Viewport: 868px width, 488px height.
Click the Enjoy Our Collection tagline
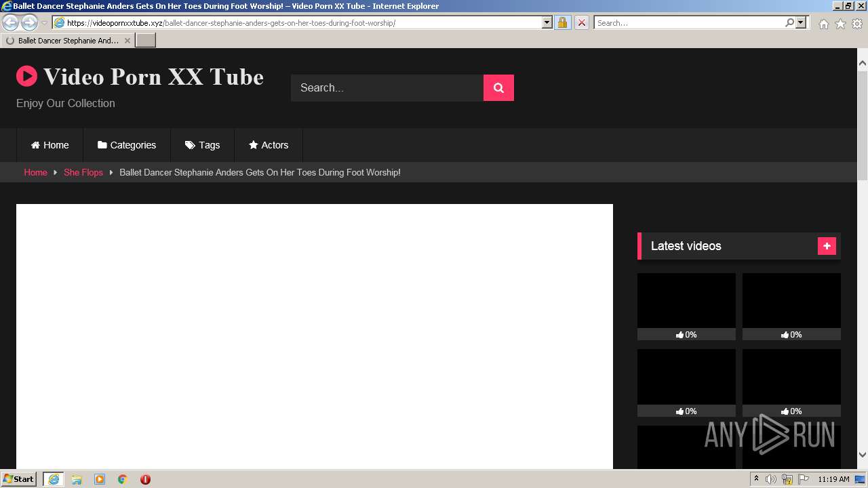coord(66,103)
